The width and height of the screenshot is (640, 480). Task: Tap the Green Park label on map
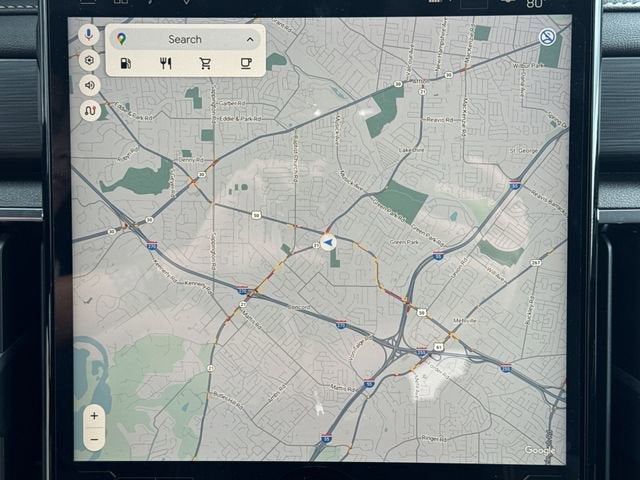pyautogui.click(x=404, y=241)
